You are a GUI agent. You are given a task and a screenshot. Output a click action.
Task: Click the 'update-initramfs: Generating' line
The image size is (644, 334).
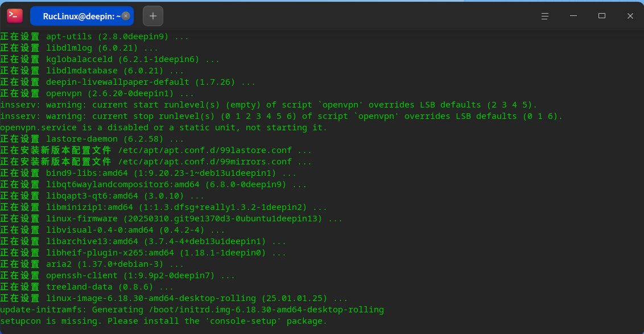192,310
